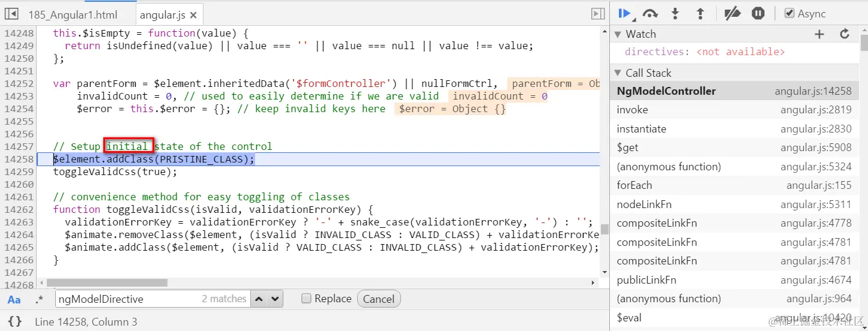Step into next function call

[x=675, y=14]
